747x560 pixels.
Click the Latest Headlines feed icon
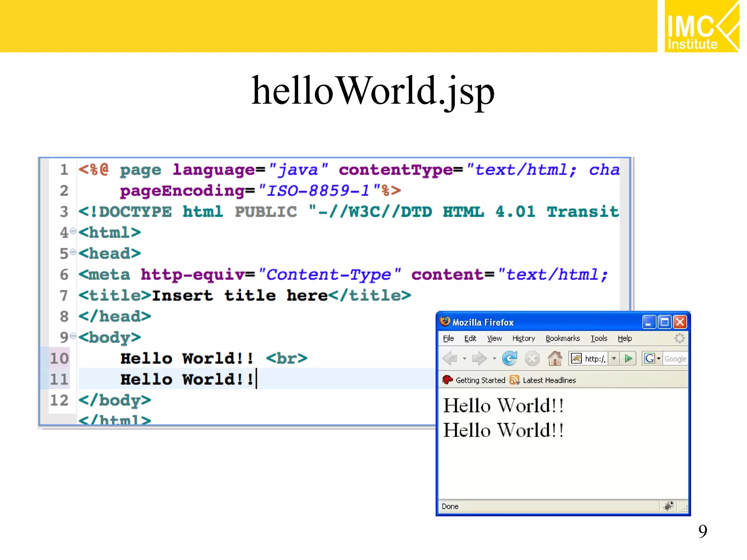[514, 380]
